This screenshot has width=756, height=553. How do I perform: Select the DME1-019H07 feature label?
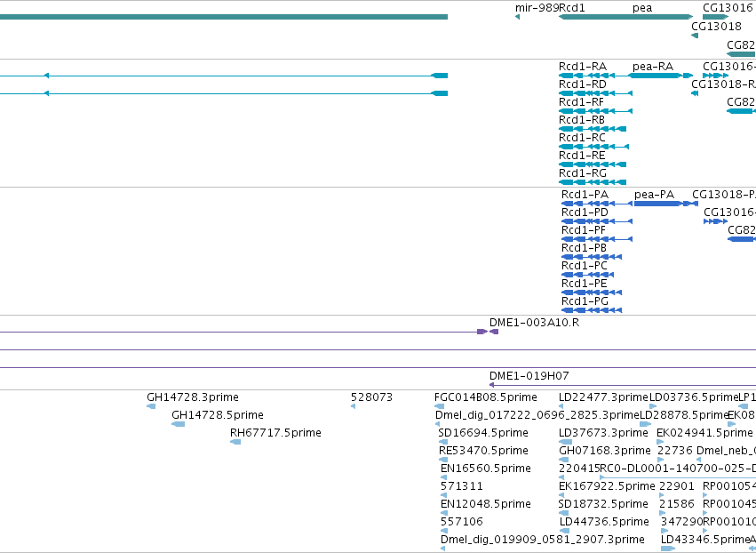[x=529, y=376]
